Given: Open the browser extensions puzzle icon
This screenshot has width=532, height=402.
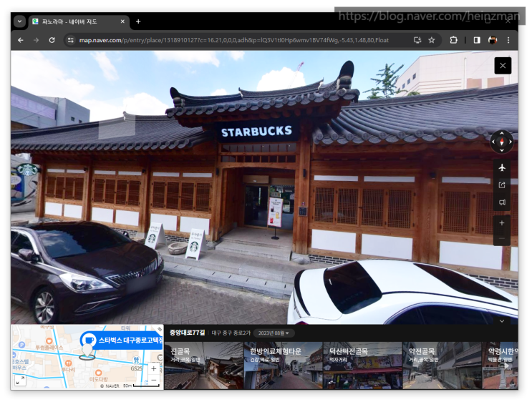Looking at the screenshot, I should pyautogui.click(x=454, y=40).
